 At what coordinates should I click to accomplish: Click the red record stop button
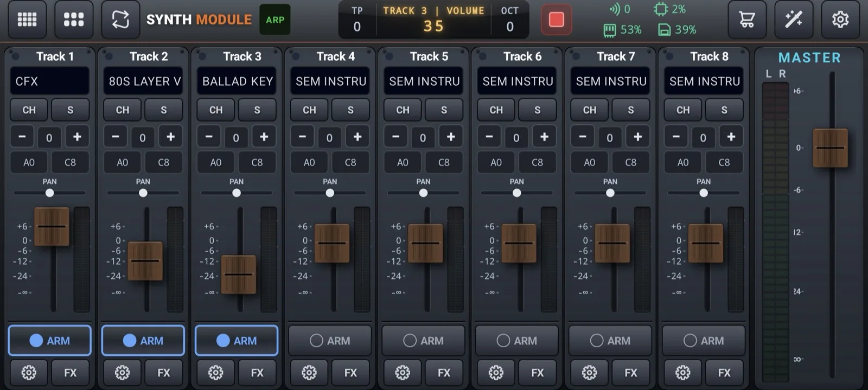click(557, 20)
